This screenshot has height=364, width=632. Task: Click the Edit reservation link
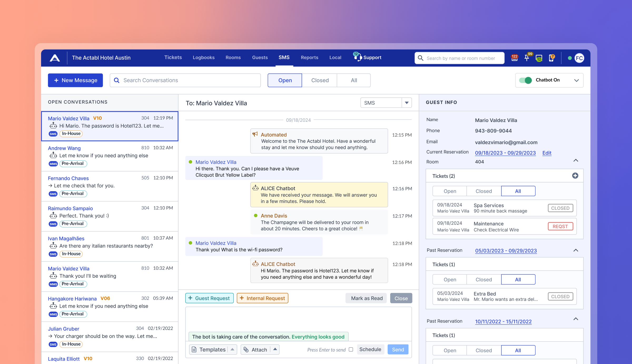[x=547, y=153]
